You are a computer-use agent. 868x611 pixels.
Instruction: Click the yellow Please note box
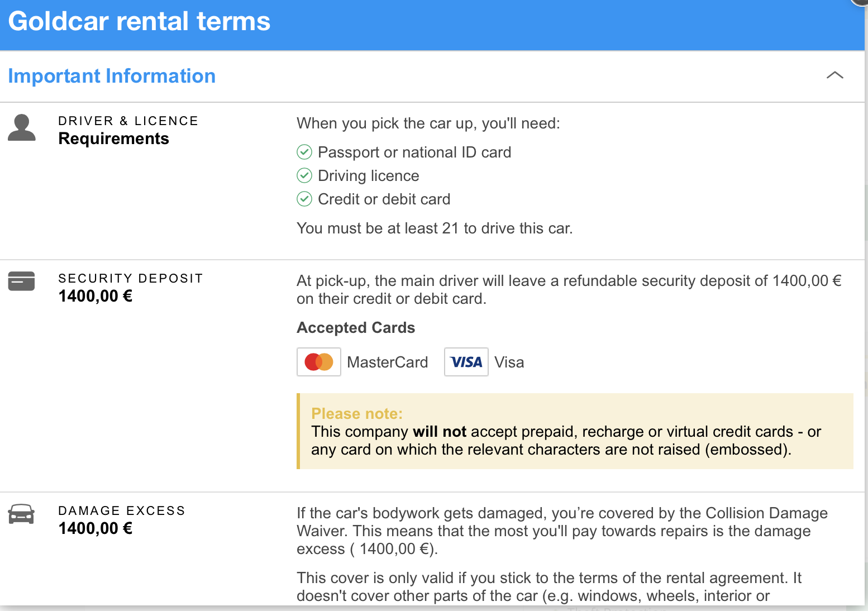(x=575, y=431)
